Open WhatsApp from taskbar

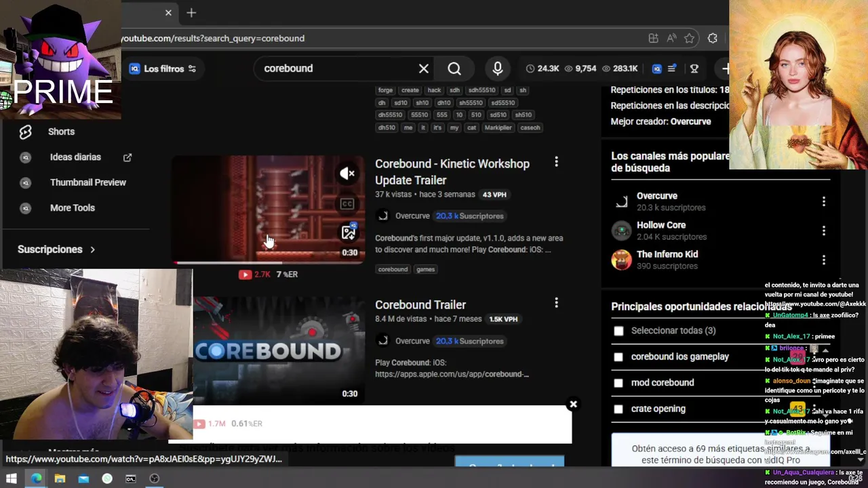107,479
